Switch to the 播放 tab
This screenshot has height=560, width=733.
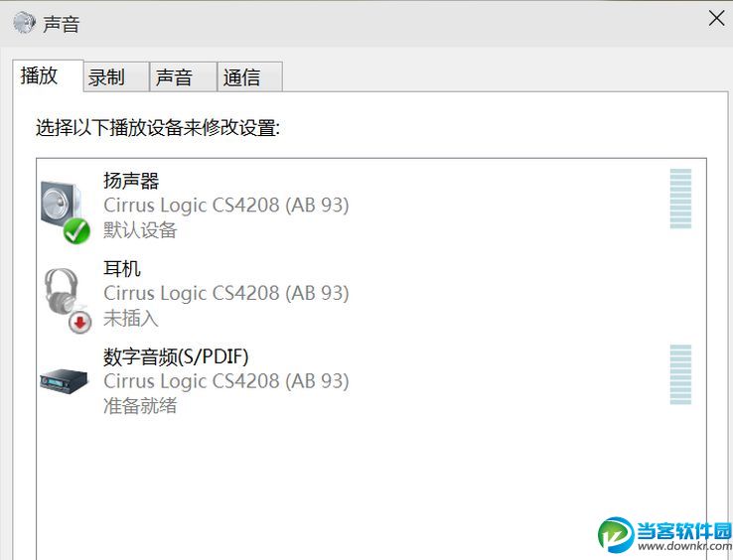tap(48, 75)
